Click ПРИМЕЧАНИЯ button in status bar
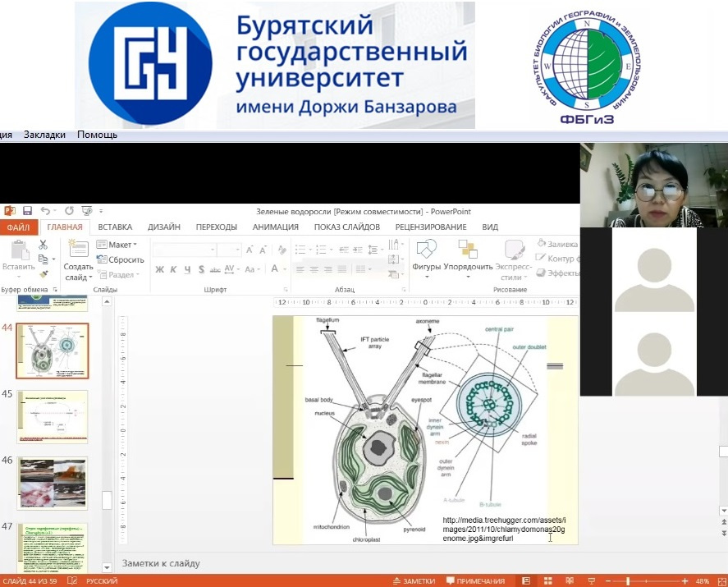 [474, 581]
